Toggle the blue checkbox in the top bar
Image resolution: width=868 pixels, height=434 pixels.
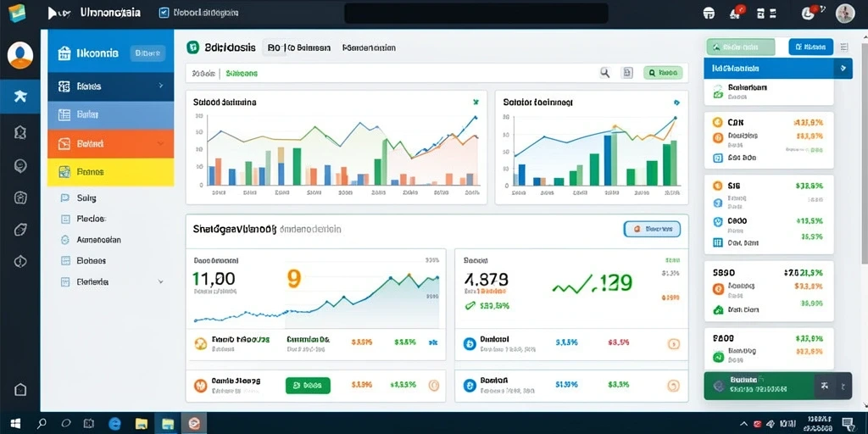pos(164,12)
